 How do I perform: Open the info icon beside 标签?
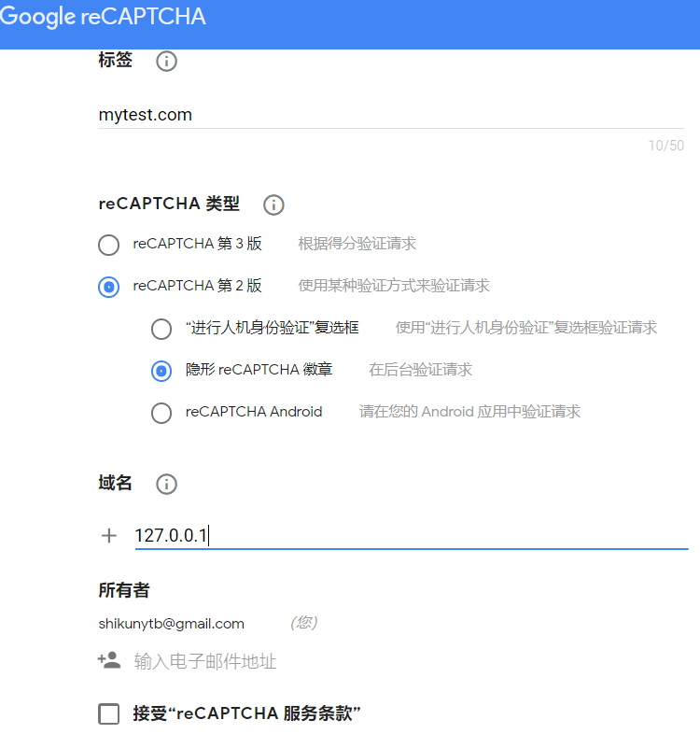pos(166,61)
